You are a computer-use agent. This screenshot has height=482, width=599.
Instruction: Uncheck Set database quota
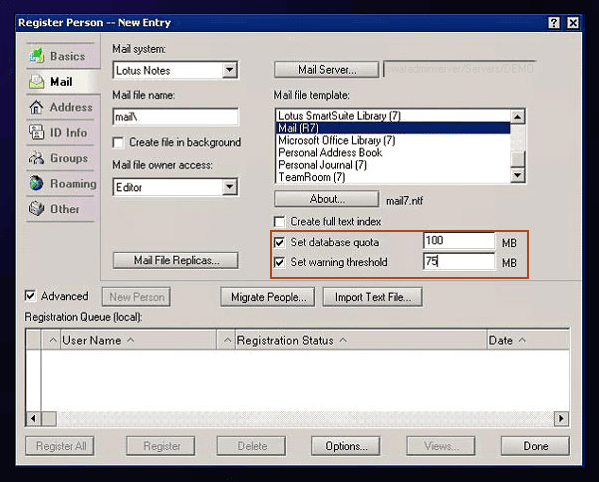click(280, 242)
